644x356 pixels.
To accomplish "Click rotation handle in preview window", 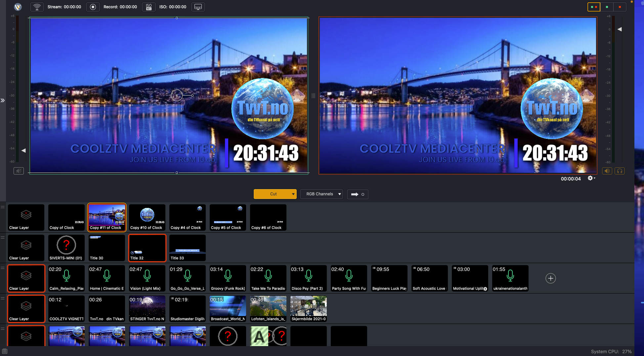I will tap(192, 96).
